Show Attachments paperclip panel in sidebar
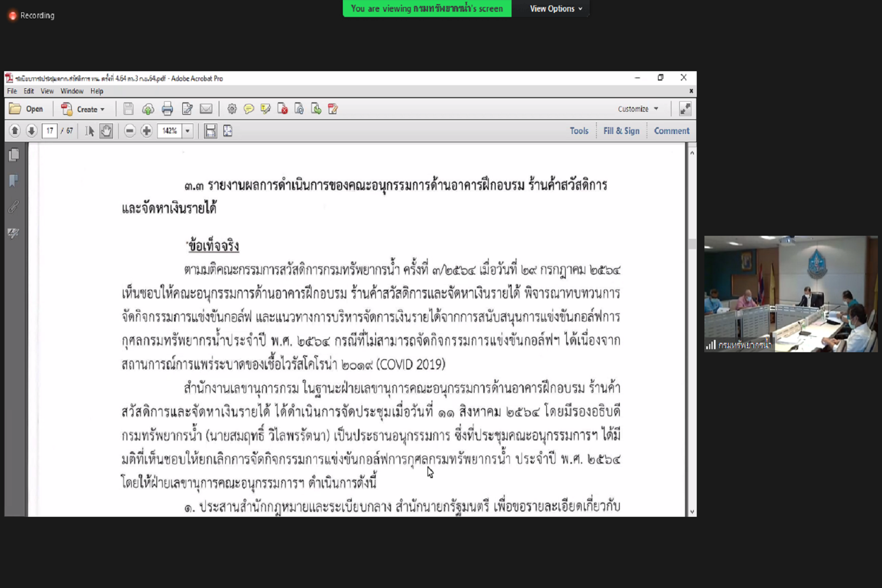 14,206
